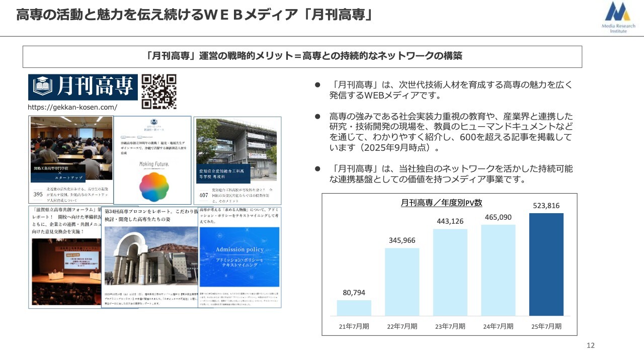Click the strategic merit heading box
Image resolution: width=644 pixels, height=362 pixels.
tap(302, 56)
